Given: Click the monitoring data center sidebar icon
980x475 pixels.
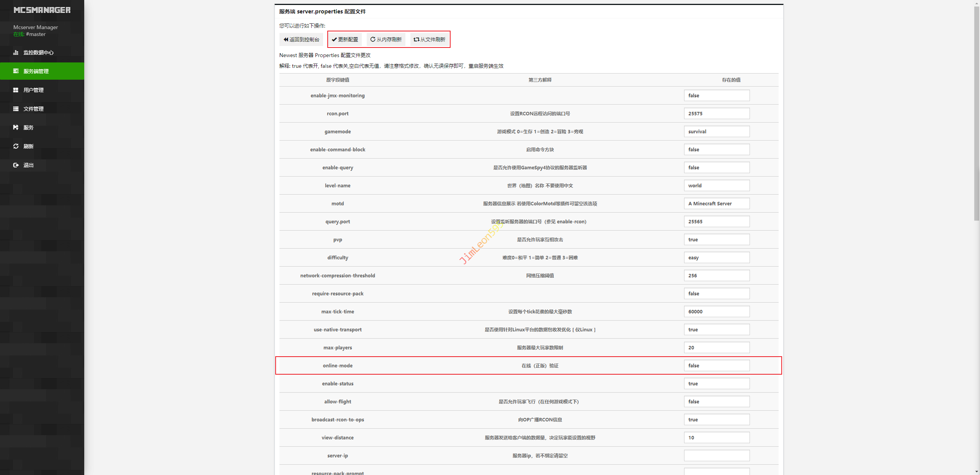Looking at the screenshot, I should [x=16, y=52].
